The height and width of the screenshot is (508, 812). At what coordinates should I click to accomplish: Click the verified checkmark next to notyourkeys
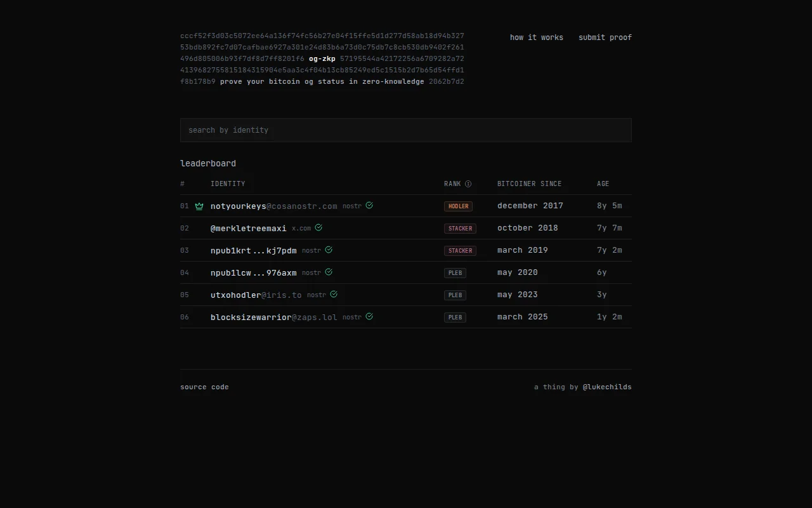369,205
